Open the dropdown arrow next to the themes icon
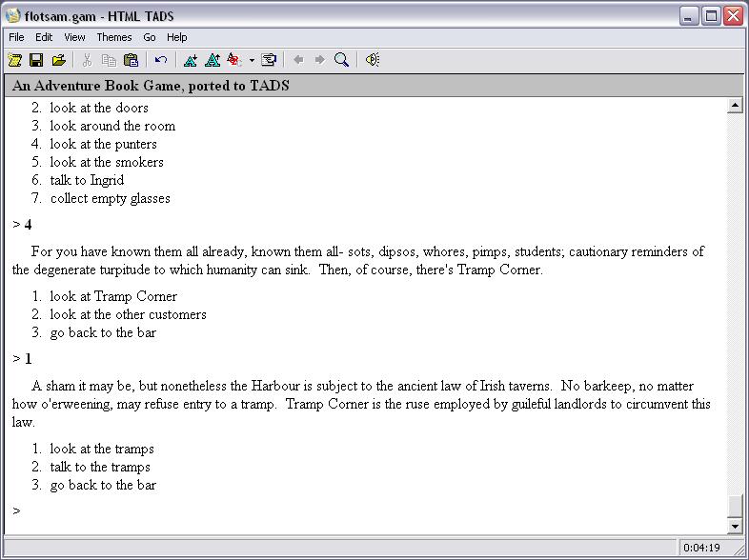This screenshot has height=560, width=749. (252, 61)
